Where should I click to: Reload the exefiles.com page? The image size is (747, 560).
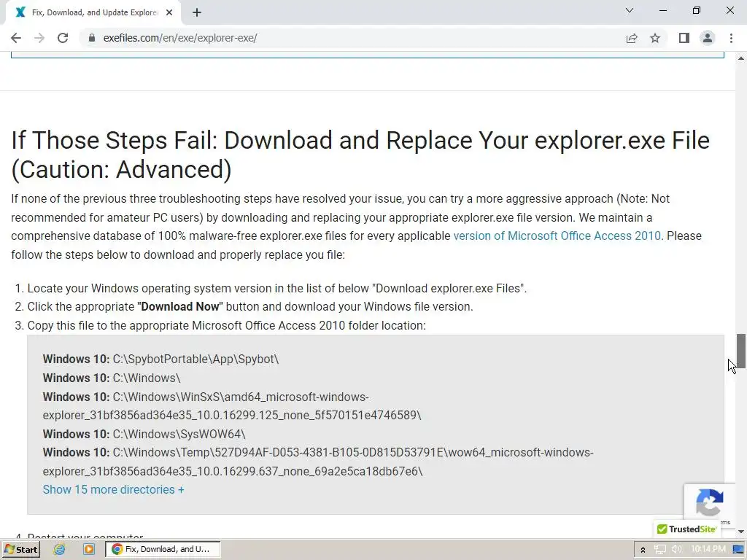click(x=63, y=38)
